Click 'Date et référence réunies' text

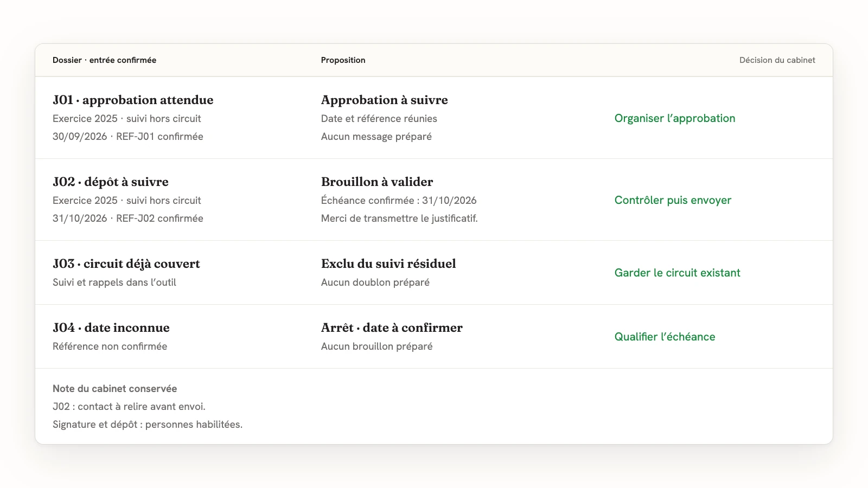[379, 119]
